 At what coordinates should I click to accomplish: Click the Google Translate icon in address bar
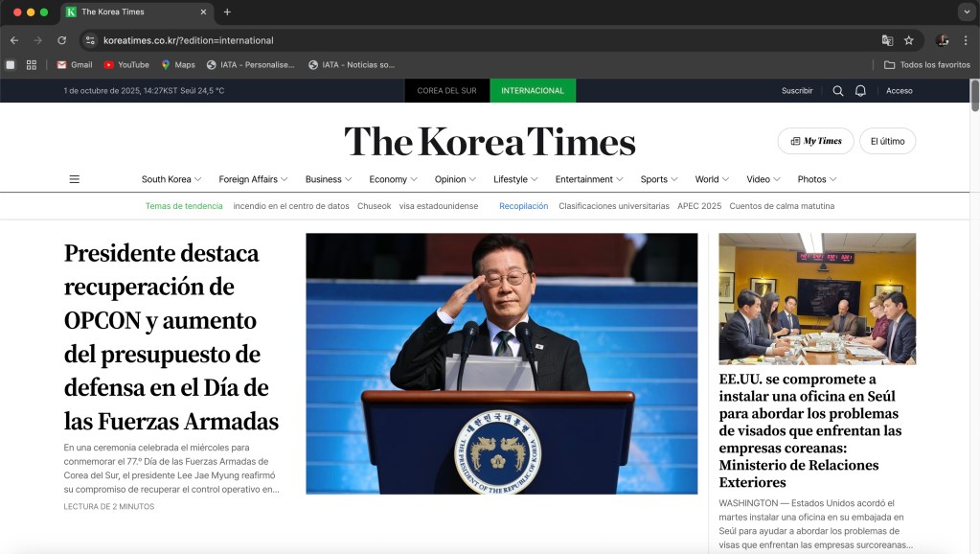coord(887,40)
